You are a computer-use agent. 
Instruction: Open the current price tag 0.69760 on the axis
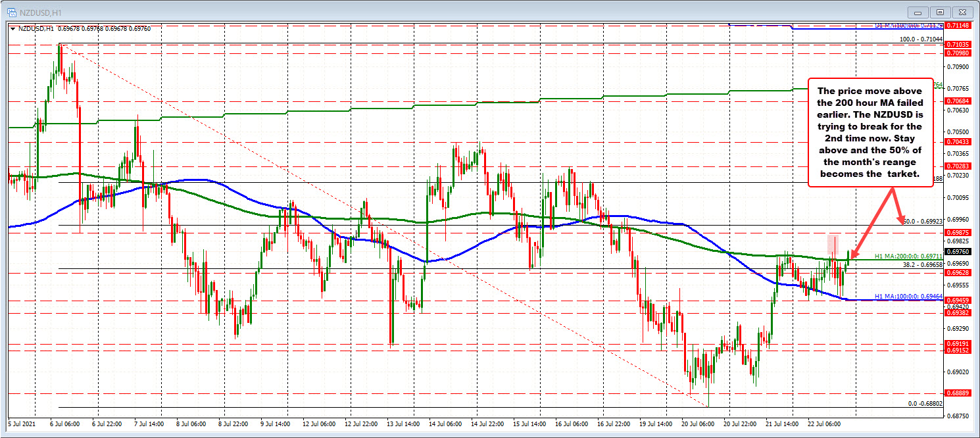pos(958,251)
